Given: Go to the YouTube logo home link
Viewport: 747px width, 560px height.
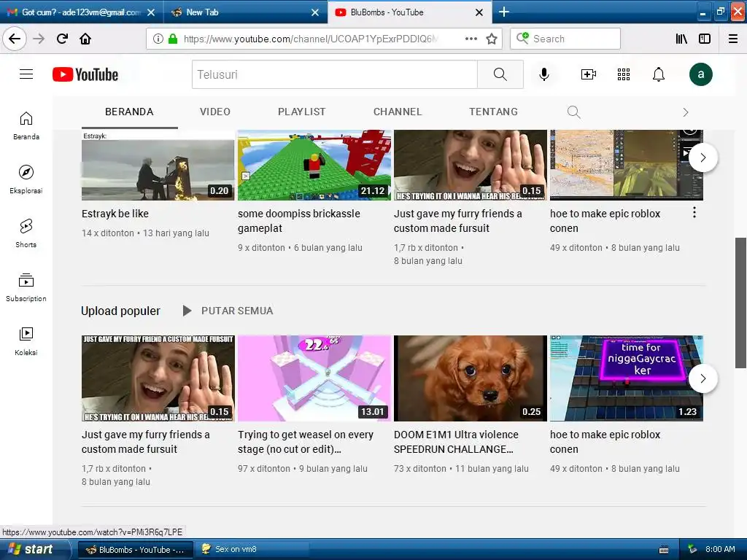Looking at the screenshot, I should click(x=85, y=74).
